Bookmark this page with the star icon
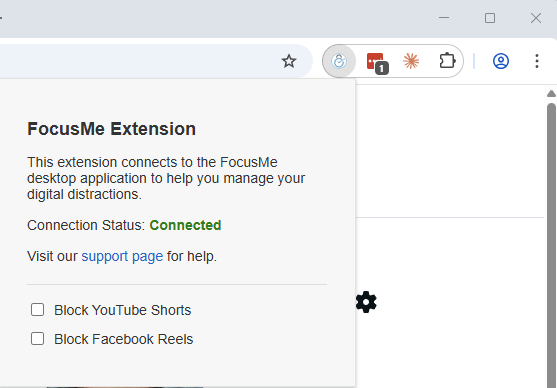The width and height of the screenshot is (557, 388). click(289, 61)
